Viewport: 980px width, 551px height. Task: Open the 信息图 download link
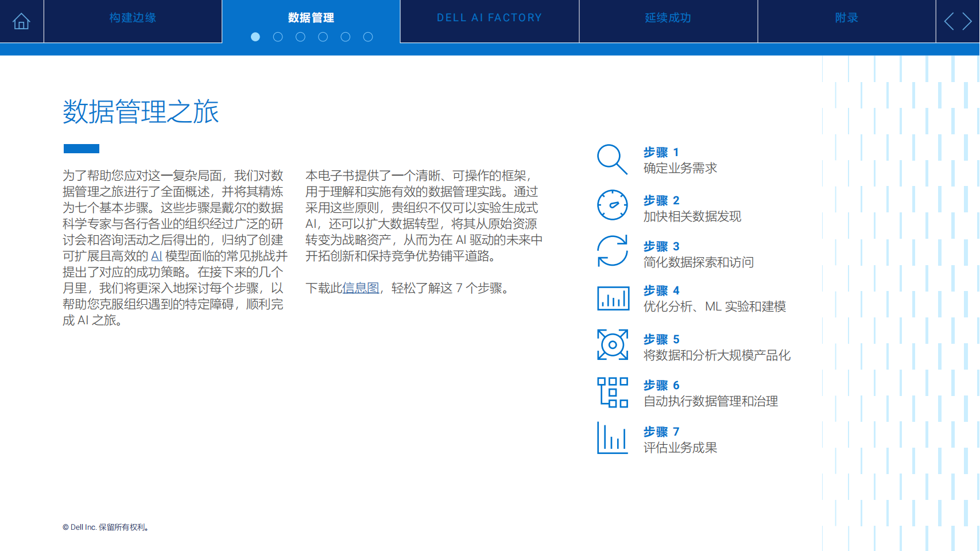(x=361, y=288)
